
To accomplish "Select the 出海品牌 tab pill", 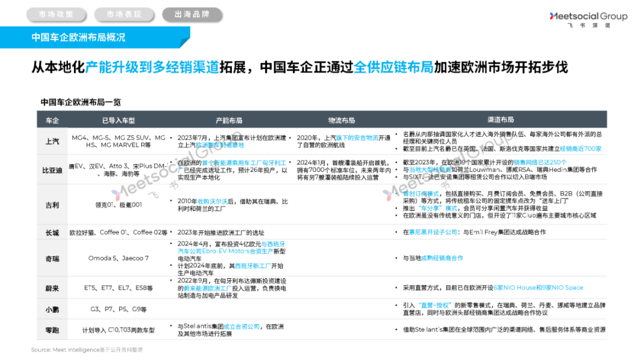I will click(192, 14).
